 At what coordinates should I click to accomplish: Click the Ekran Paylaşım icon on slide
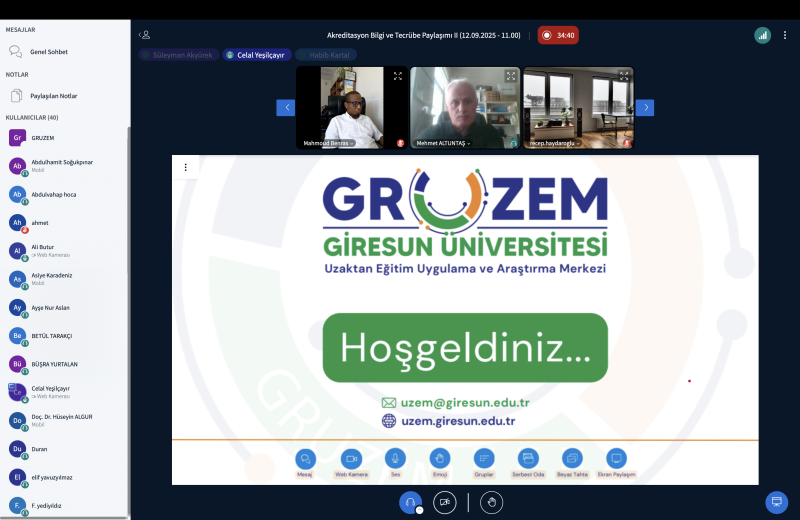616,459
